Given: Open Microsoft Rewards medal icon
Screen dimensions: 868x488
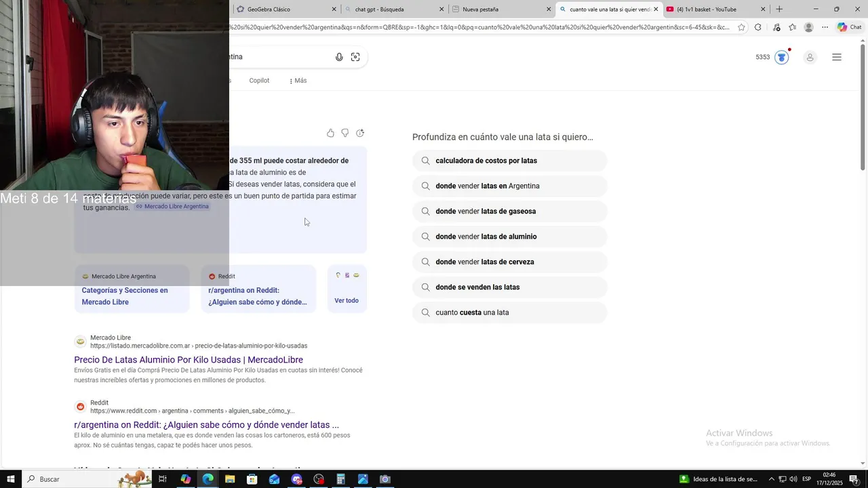Looking at the screenshot, I should tap(782, 57).
